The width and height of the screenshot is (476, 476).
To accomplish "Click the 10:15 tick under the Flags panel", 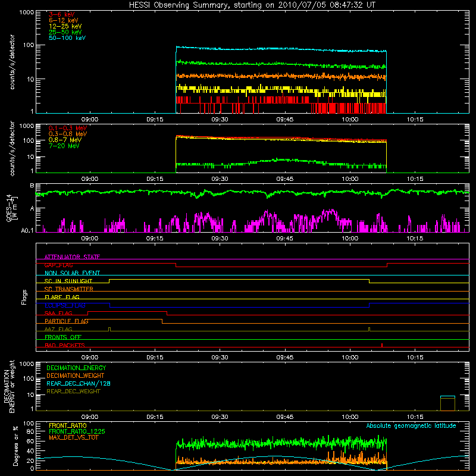I will point(415,358).
